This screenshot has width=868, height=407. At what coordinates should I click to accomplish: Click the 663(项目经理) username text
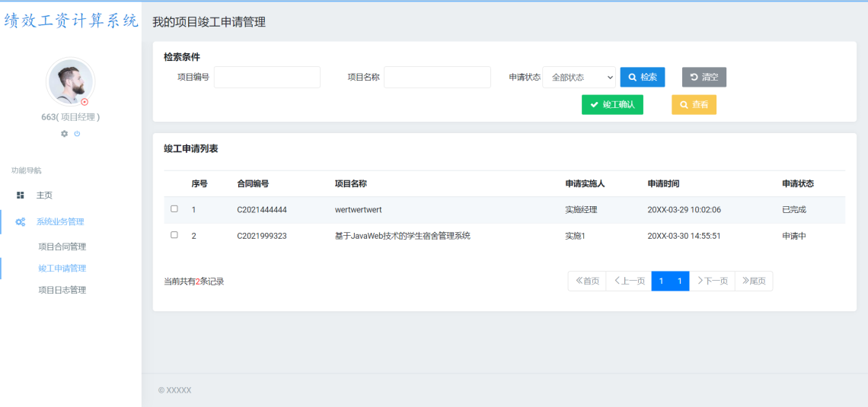70,117
